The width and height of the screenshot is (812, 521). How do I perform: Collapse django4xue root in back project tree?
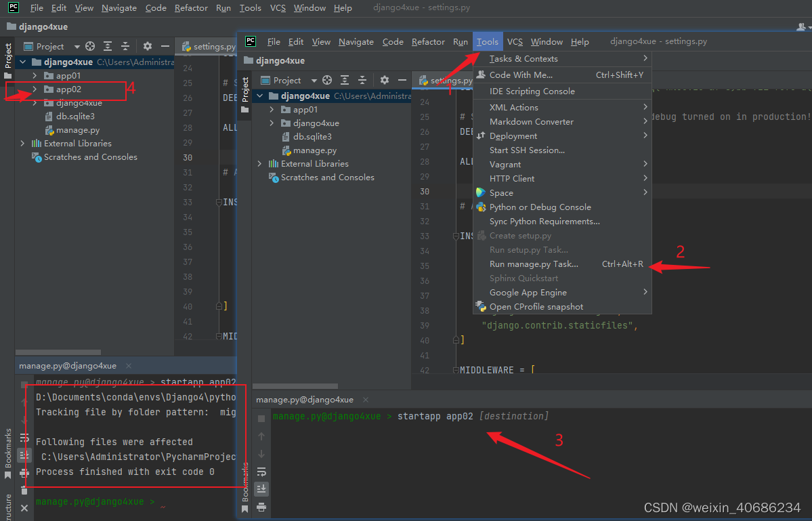(23, 62)
